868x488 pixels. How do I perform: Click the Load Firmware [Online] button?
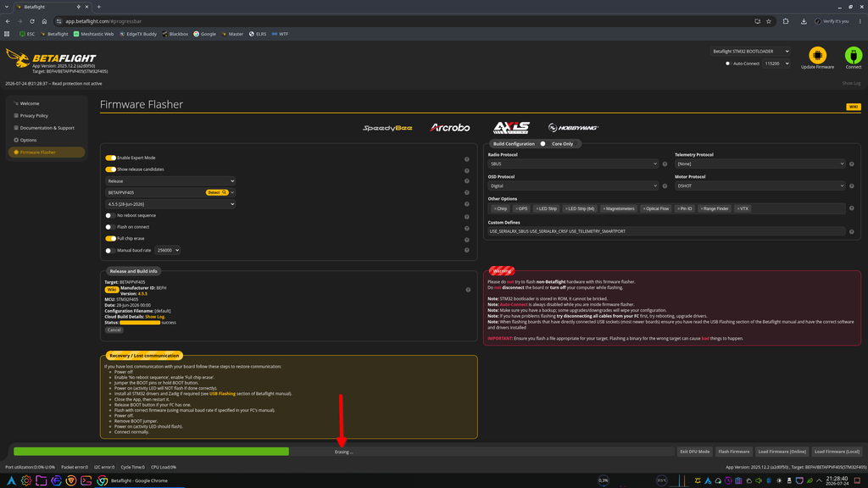pos(782,452)
